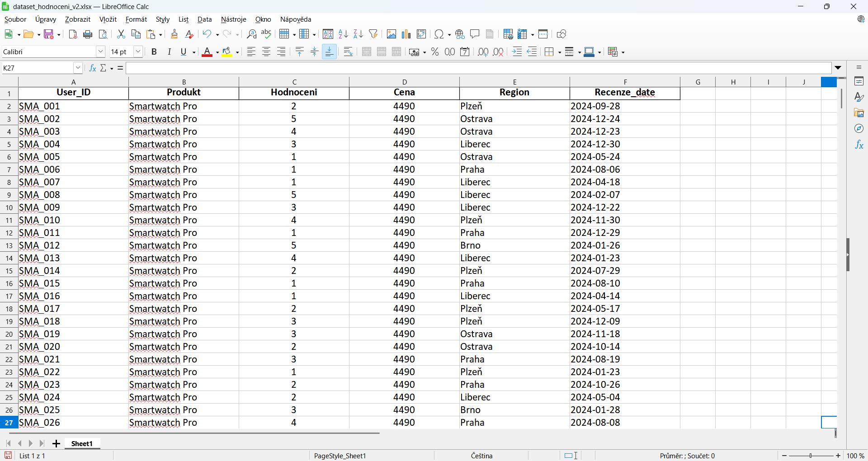Viewport: 868px width, 461px height.
Task: Toggle Italic text formatting
Action: coord(169,52)
